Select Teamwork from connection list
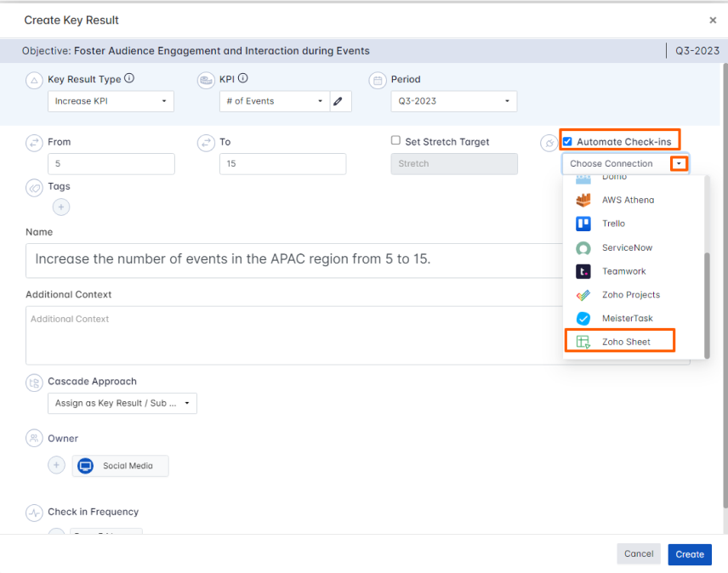 click(634, 271)
